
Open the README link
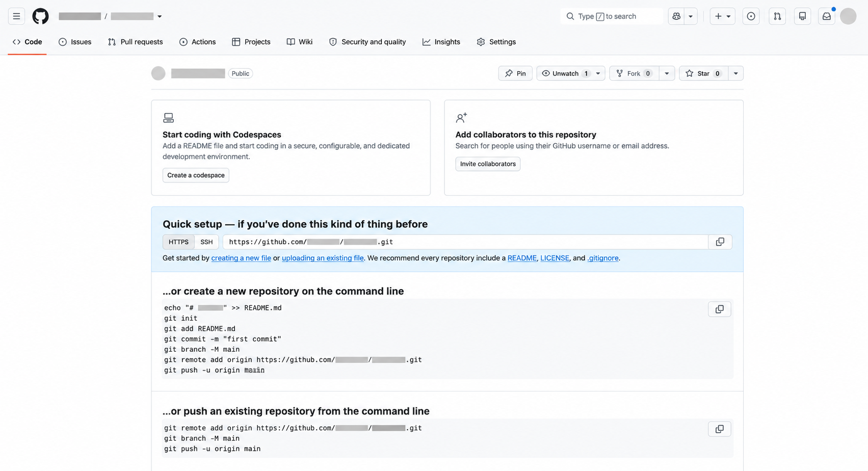[x=522, y=258]
